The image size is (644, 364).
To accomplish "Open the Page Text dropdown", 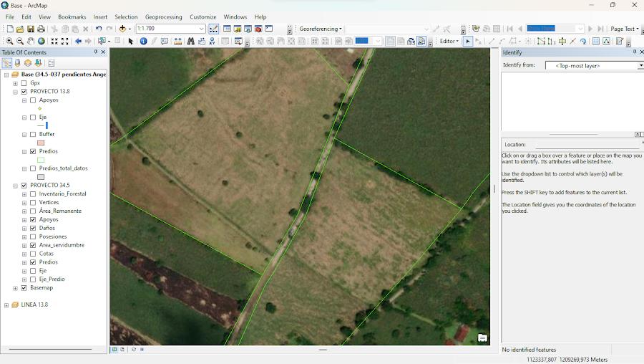I will click(624, 29).
